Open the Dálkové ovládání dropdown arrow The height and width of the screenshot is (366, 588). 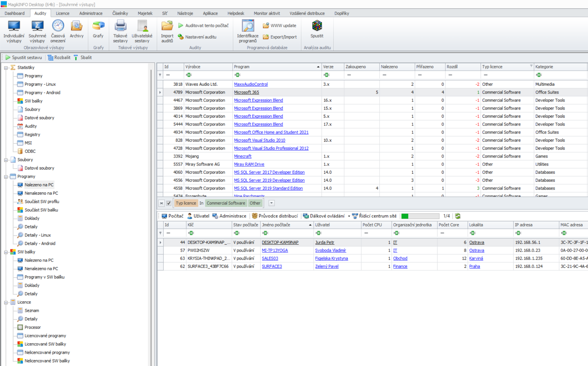[349, 216]
